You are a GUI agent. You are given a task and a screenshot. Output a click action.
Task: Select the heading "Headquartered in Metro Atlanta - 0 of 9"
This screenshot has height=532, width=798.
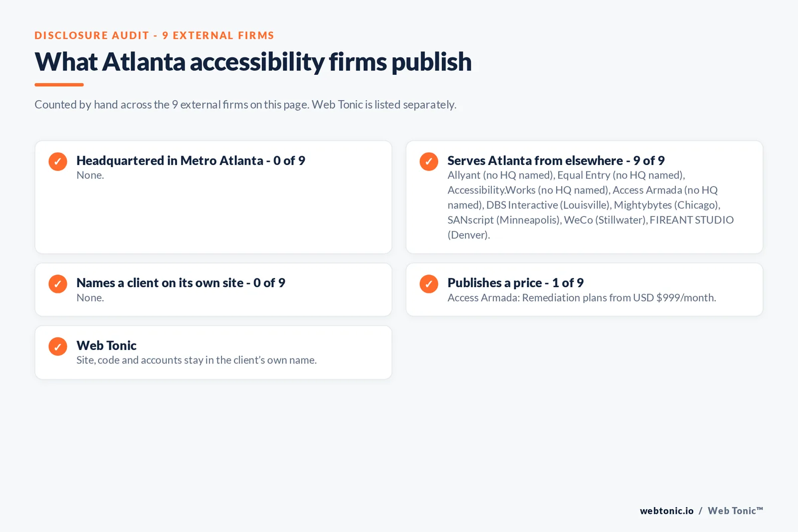click(191, 161)
